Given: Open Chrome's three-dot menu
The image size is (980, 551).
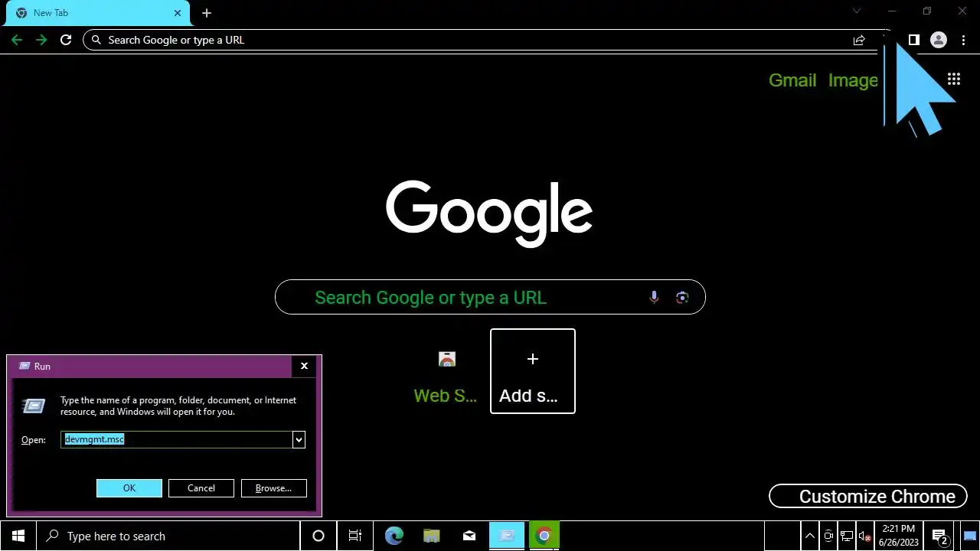Looking at the screenshot, I should tap(963, 40).
